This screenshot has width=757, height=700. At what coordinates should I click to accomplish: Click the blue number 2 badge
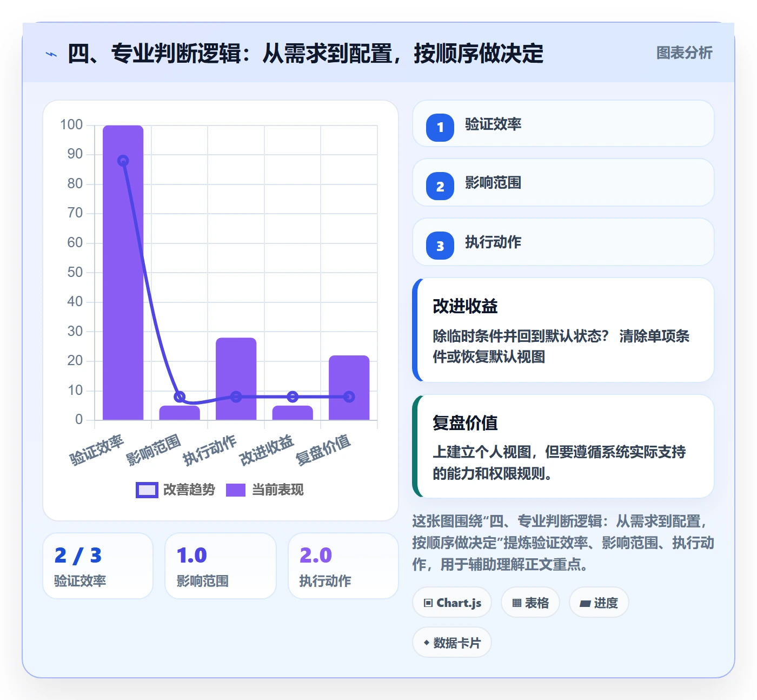pos(440,186)
